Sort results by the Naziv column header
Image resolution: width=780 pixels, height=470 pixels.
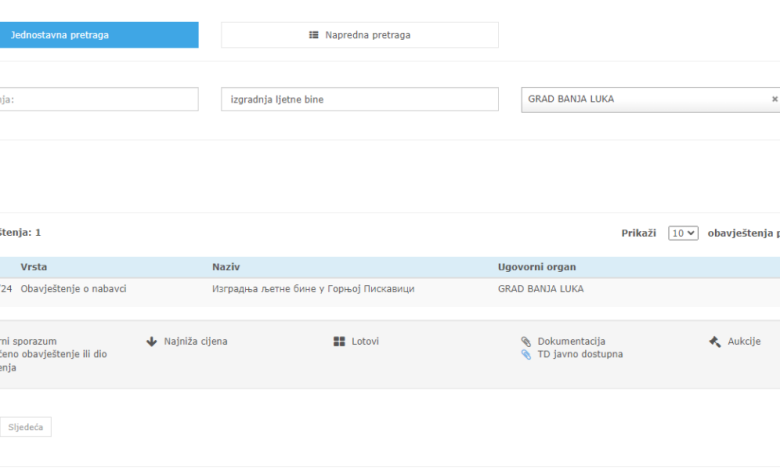(x=226, y=267)
